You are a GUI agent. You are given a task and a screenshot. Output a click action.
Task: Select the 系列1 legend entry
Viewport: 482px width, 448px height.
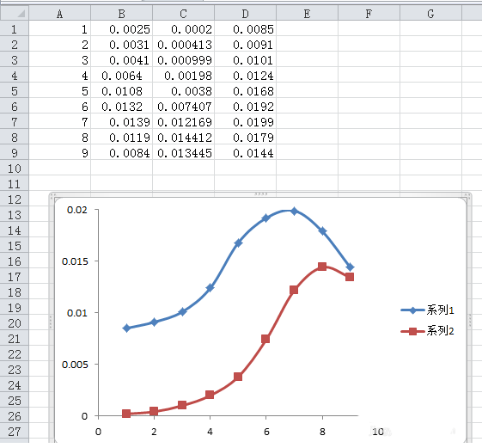click(427, 310)
